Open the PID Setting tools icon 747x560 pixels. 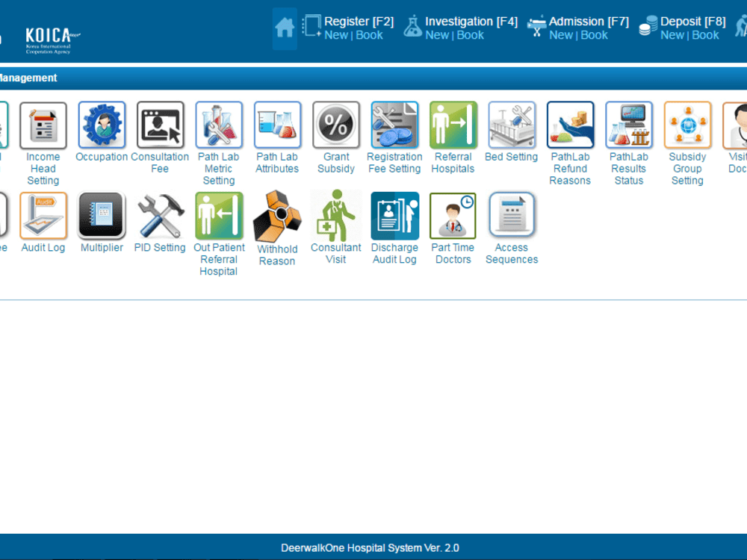pos(160,216)
